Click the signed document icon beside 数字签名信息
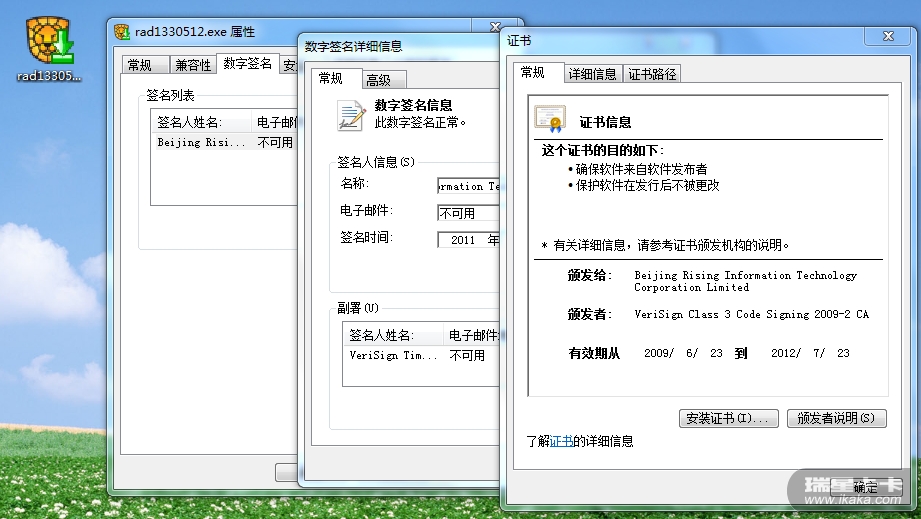The image size is (921, 519). coord(351,115)
